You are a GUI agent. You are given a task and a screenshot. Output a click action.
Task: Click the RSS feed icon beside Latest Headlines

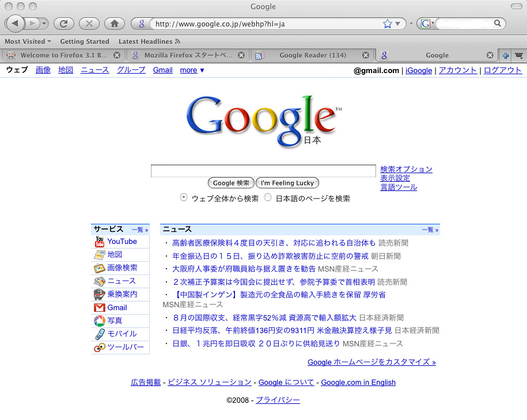pyautogui.click(x=177, y=41)
